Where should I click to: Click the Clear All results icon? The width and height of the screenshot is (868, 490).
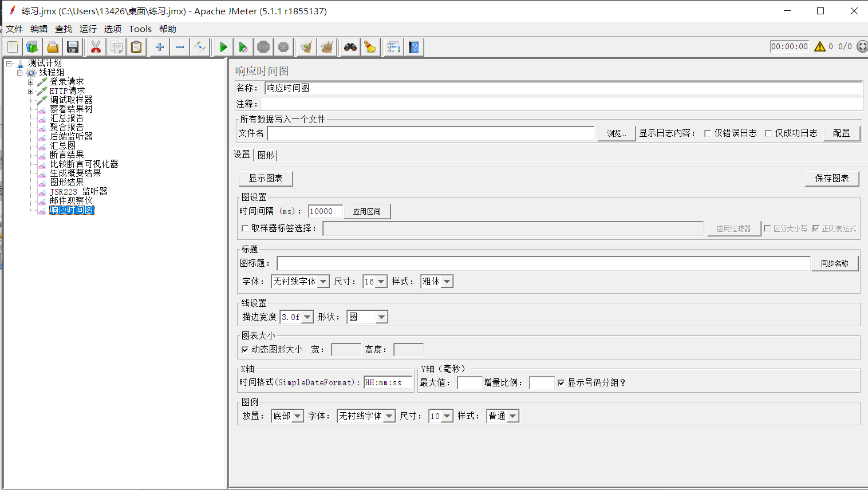327,47
